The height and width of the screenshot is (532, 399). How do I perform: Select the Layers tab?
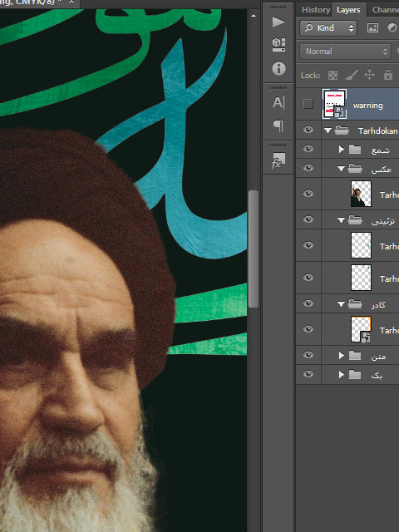tap(348, 10)
